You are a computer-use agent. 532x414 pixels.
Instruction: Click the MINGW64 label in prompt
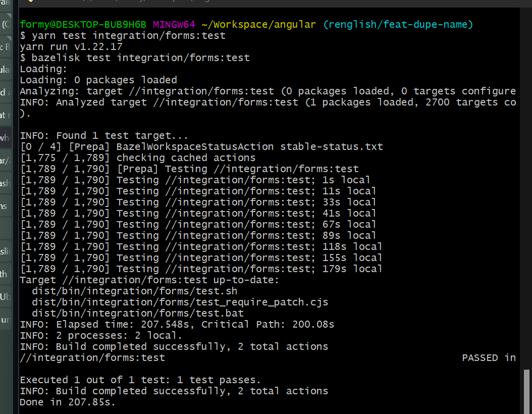pos(174,25)
